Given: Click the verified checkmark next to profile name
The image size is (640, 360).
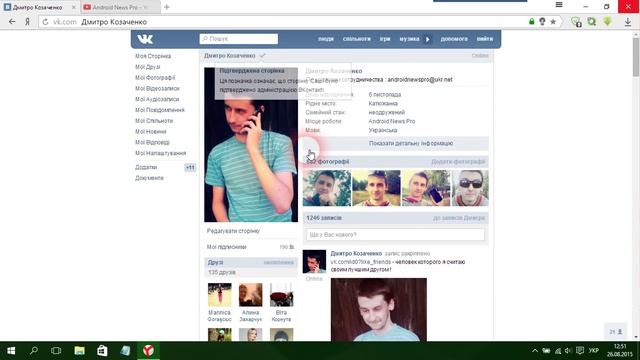Looking at the screenshot, I should (x=262, y=56).
